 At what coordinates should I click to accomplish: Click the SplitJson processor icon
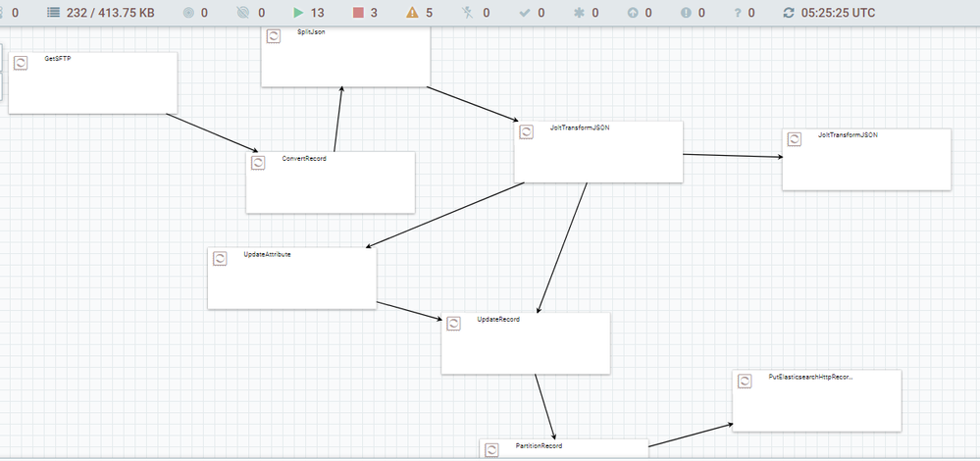point(273,36)
